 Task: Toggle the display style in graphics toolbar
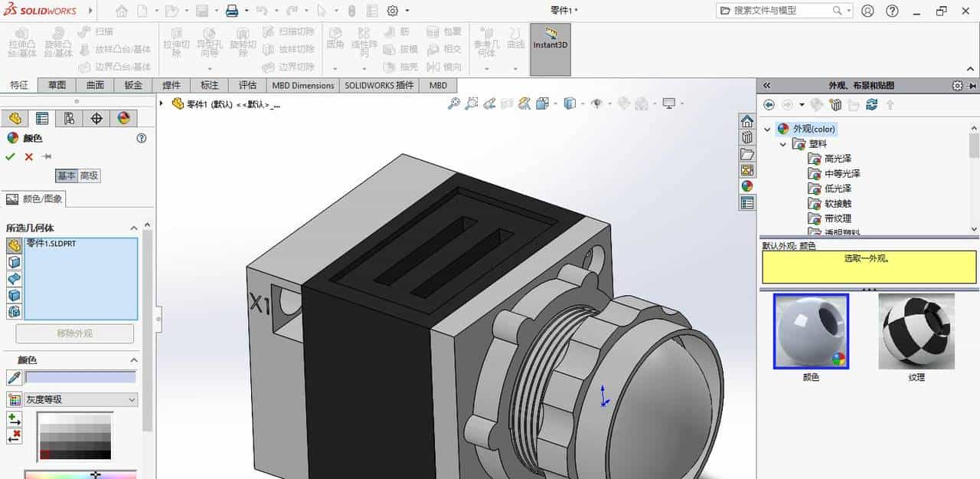570,103
